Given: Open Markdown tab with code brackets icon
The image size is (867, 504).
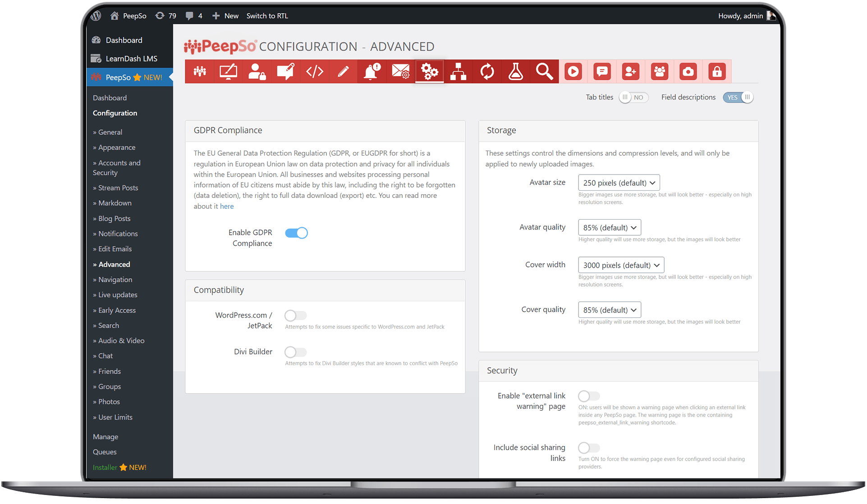Looking at the screenshot, I should point(315,72).
